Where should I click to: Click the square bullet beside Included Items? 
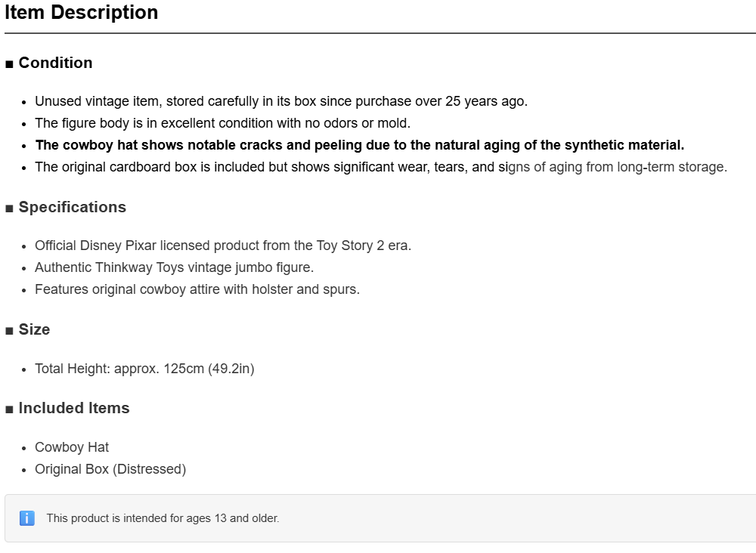tap(9, 409)
